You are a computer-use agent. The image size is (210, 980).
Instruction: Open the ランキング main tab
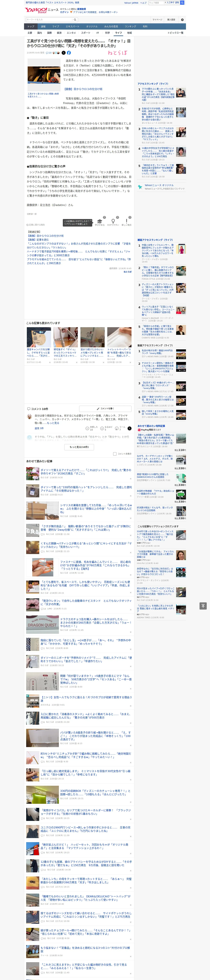coord(130,27)
